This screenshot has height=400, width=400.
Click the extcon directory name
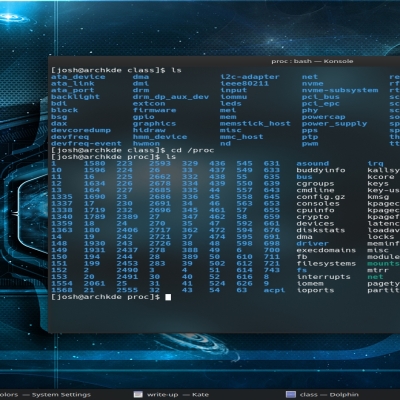pyautogui.click(x=149, y=104)
